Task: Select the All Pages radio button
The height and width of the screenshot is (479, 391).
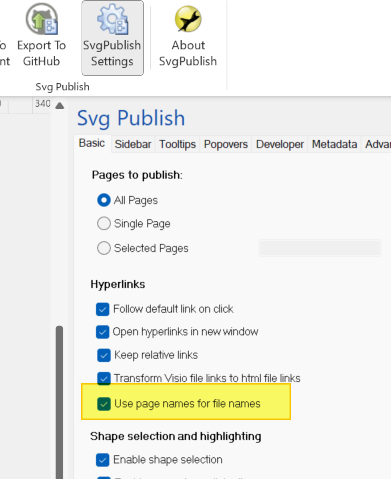Action: (104, 200)
